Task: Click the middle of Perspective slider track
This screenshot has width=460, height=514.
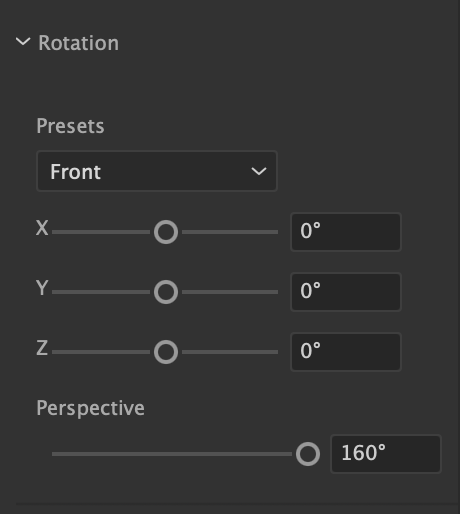Action: 172,454
